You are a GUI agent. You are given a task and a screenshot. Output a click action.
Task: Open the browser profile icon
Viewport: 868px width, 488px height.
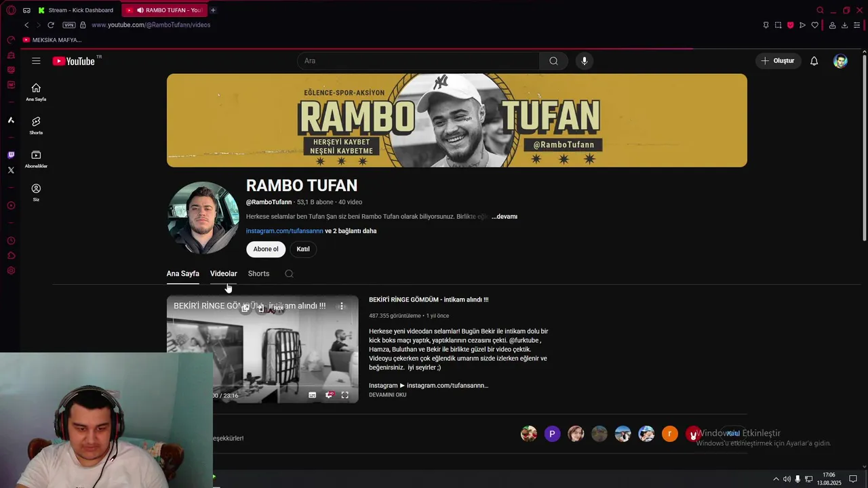click(x=832, y=25)
